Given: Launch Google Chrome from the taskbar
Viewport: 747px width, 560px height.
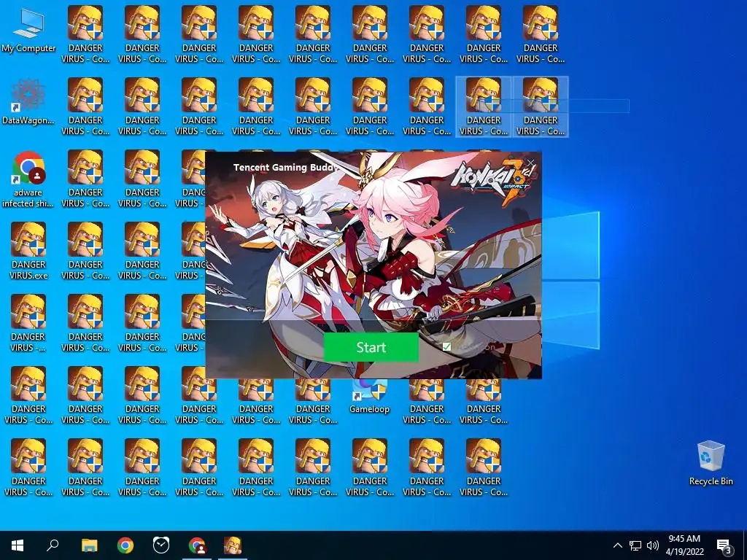Looking at the screenshot, I should [x=125, y=545].
